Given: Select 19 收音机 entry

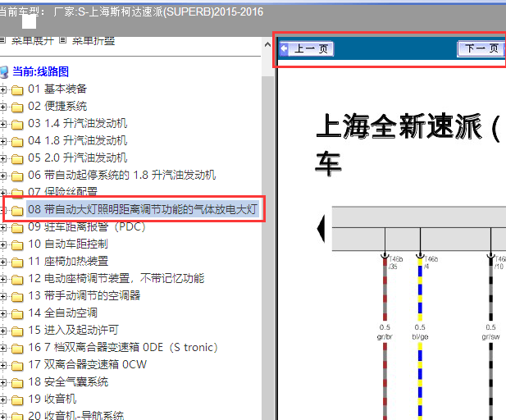Looking at the screenshot, I should coord(52,399).
